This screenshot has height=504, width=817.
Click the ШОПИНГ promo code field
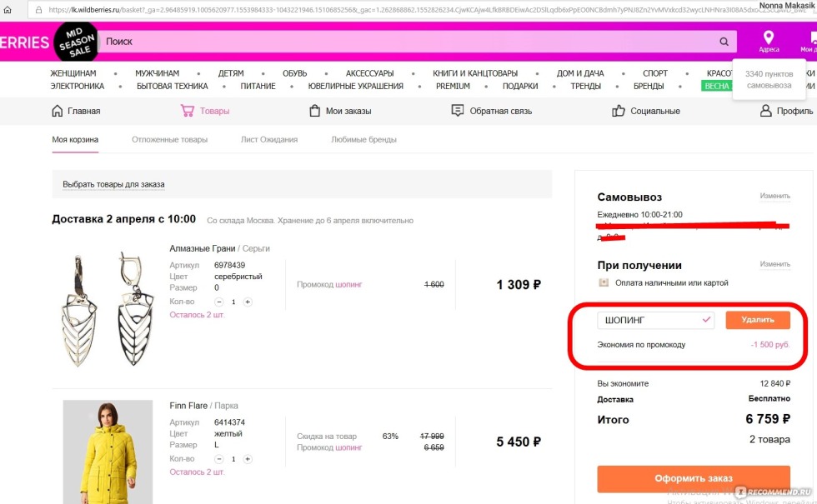[x=649, y=320]
